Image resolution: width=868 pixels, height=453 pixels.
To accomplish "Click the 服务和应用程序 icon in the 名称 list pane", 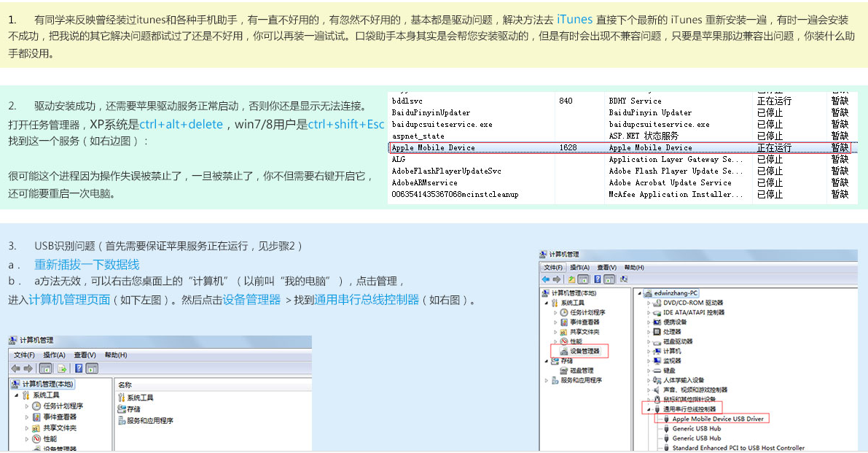I will point(122,420).
